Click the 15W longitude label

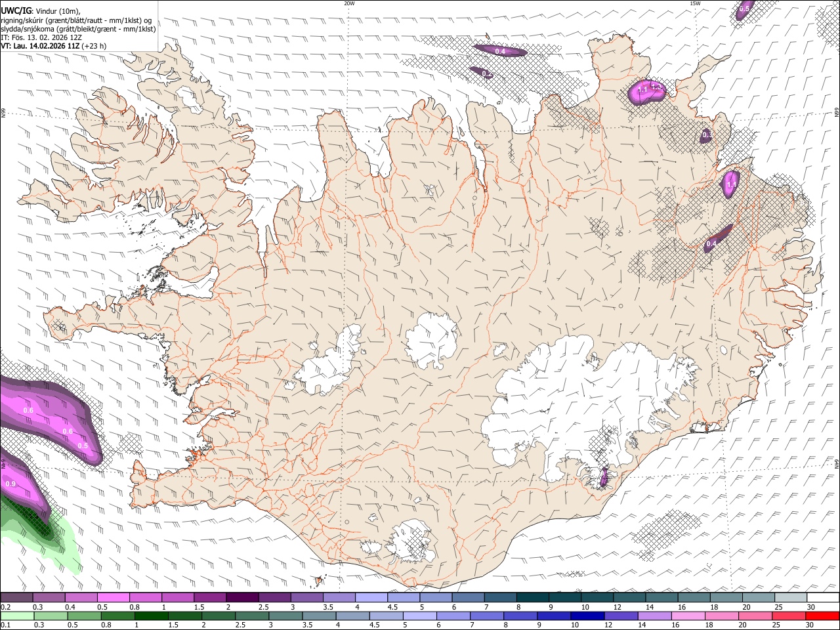point(695,3)
